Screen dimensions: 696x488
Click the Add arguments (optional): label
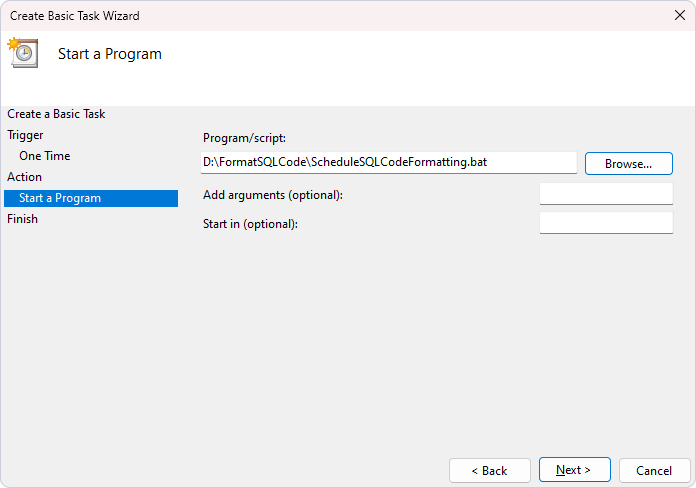tap(273, 195)
